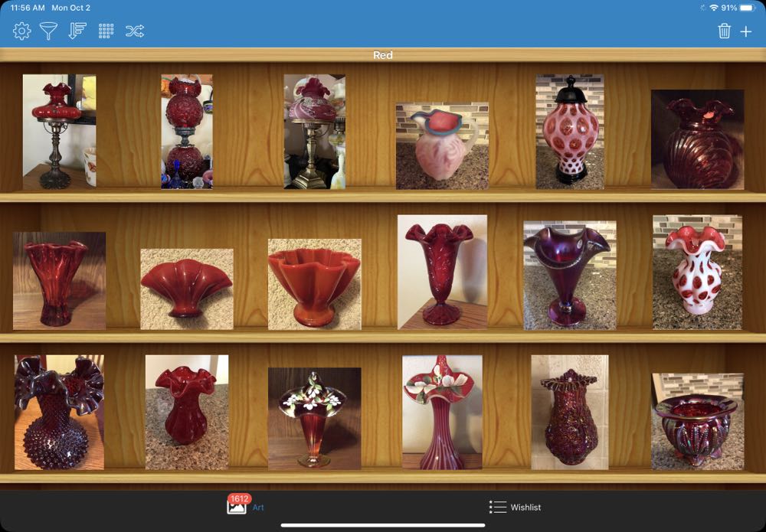Image resolution: width=766 pixels, height=532 pixels.
Task: Select the dark red hobnail ruffled vase
Action: [x=59, y=412]
